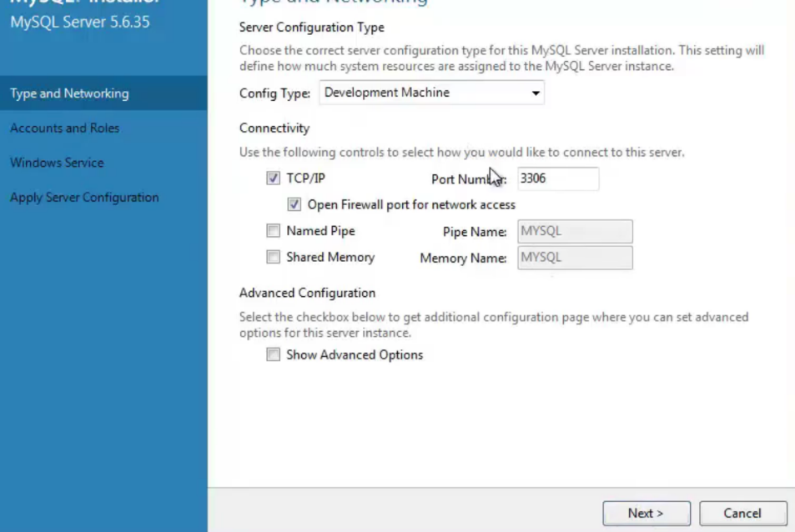
Task: Toggle Open Firewall port for network access
Action: coord(294,204)
